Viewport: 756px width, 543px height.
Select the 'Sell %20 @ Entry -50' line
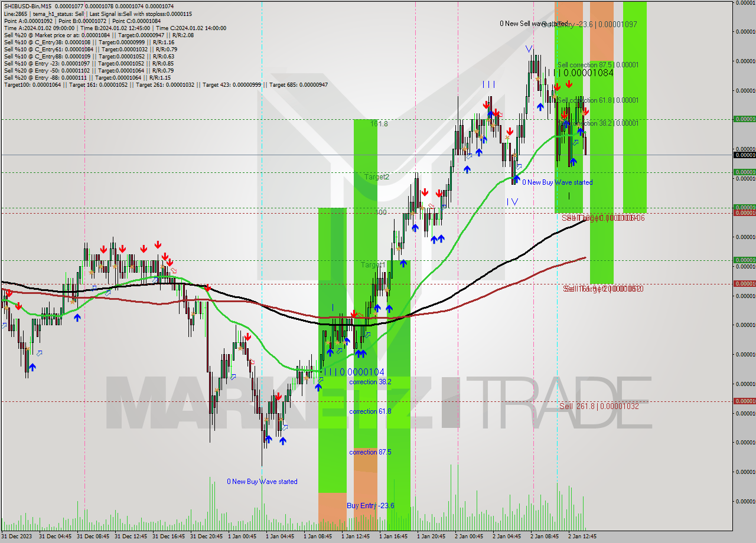[x=89, y=70]
